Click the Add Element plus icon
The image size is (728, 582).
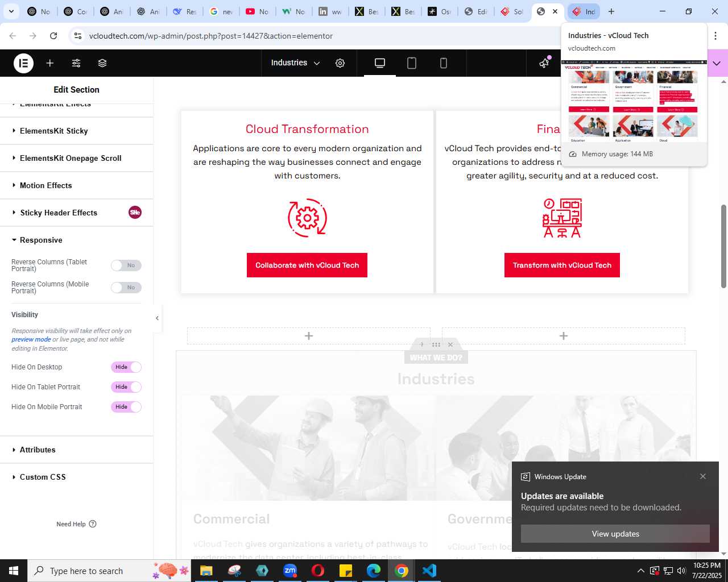pyautogui.click(x=50, y=63)
